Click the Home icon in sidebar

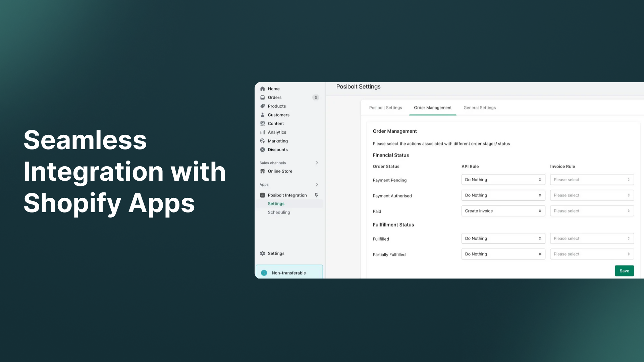click(x=262, y=88)
